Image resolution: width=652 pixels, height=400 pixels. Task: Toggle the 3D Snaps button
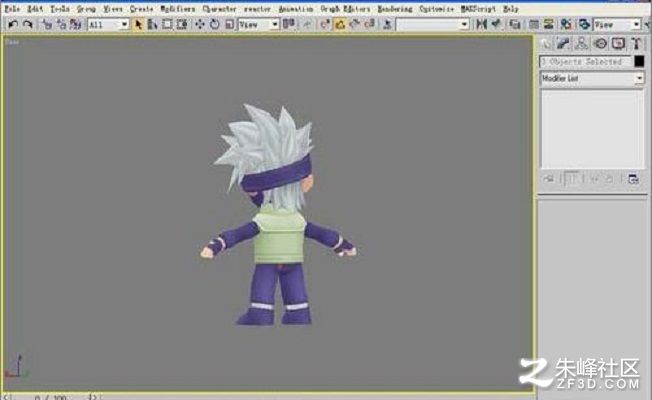tap(325, 25)
